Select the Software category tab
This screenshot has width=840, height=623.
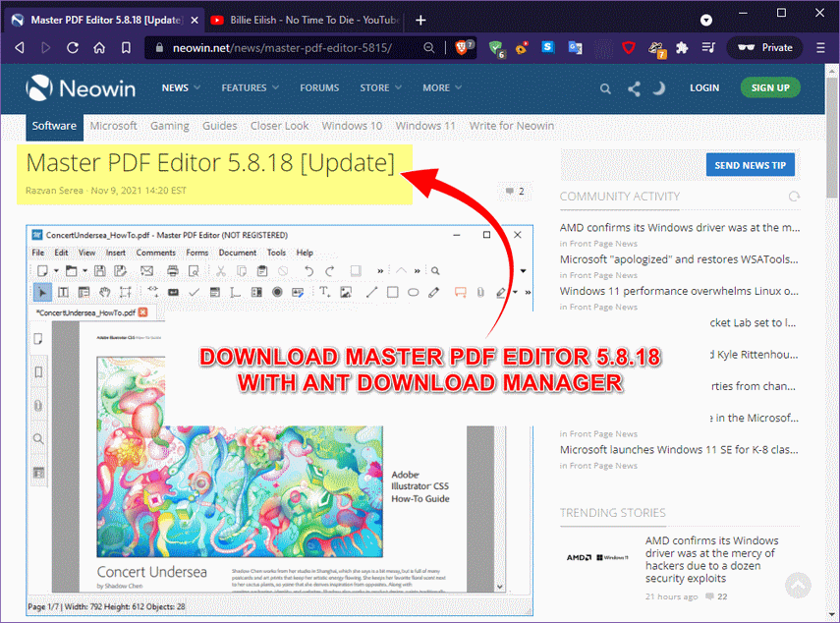[x=54, y=126]
